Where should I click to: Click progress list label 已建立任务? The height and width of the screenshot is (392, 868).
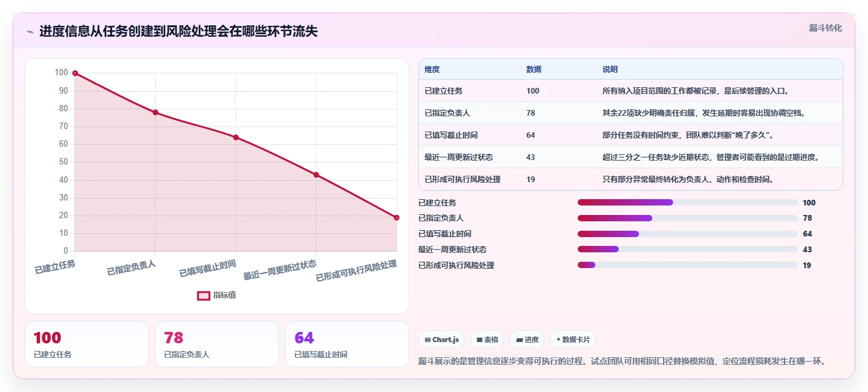(437, 203)
